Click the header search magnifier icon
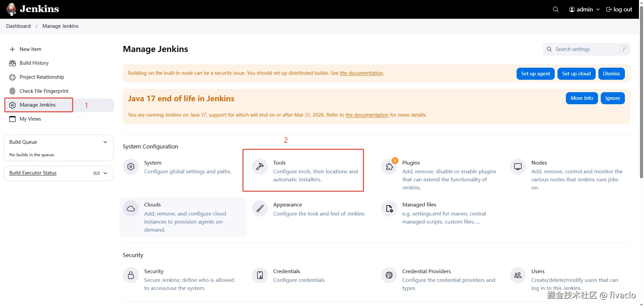 (556, 9)
